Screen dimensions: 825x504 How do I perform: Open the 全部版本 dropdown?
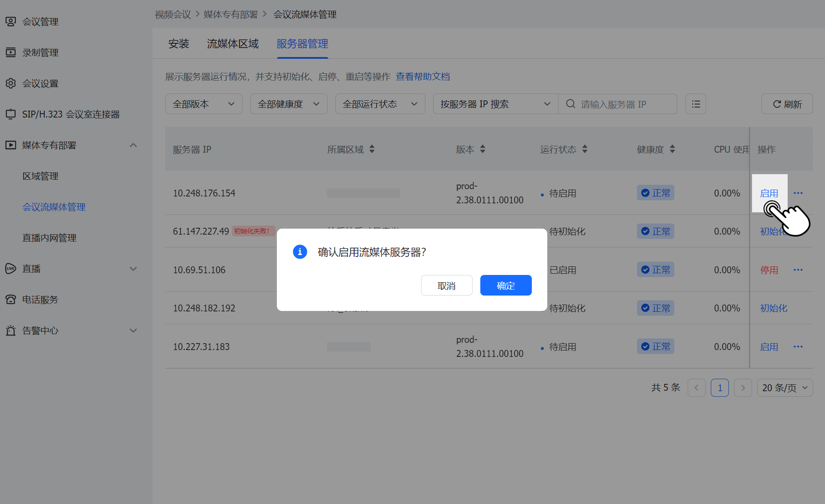coord(203,104)
